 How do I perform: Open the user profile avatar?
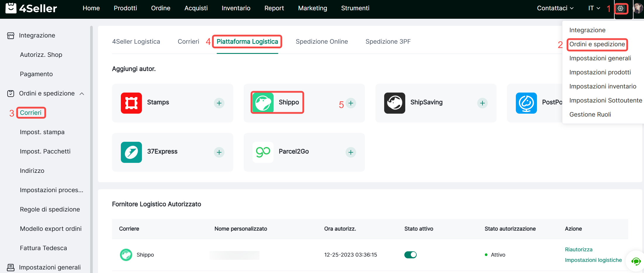click(x=638, y=8)
